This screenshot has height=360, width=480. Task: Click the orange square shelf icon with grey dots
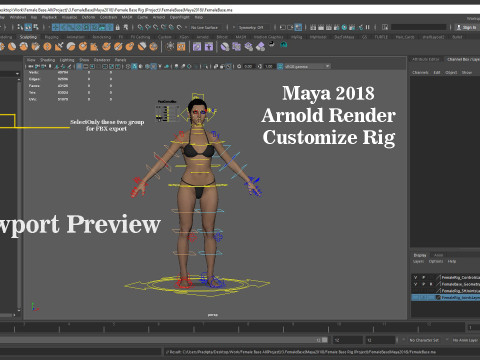(181, 46)
